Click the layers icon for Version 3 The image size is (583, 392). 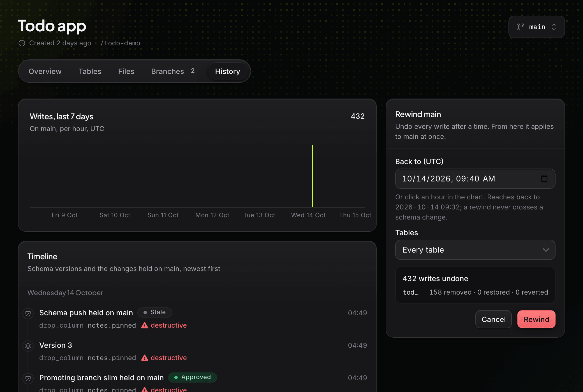pyautogui.click(x=28, y=346)
